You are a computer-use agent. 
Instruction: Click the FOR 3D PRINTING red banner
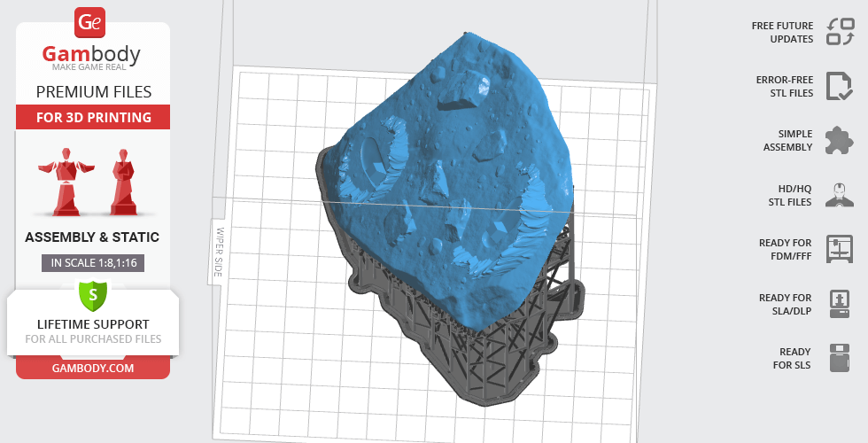(93, 117)
